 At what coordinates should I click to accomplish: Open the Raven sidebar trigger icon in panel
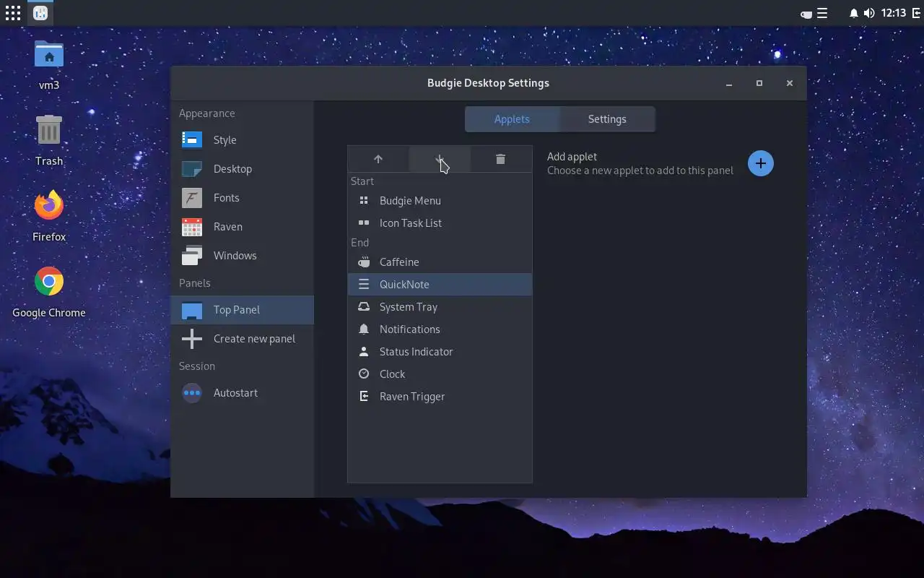[x=917, y=13]
